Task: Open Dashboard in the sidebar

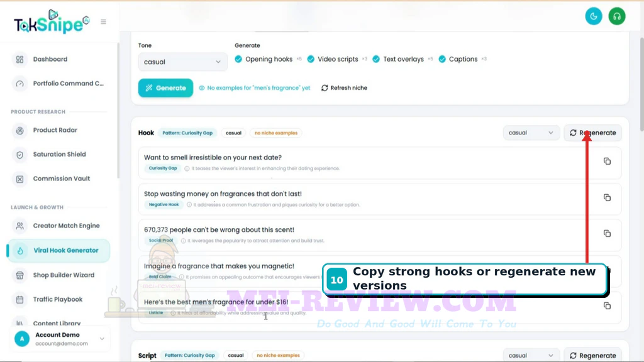Action: pyautogui.click(x=50, y=59)
